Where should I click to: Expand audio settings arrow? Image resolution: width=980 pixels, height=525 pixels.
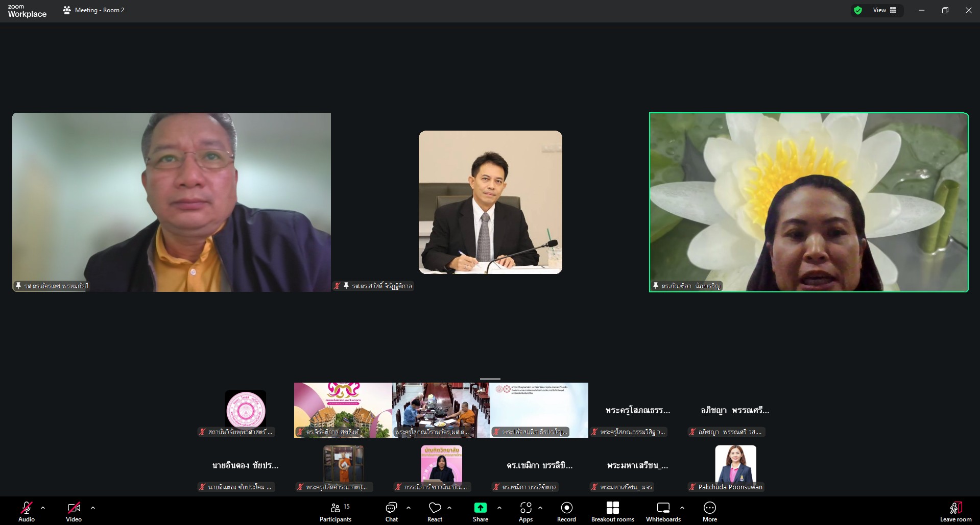pos(43,508)
